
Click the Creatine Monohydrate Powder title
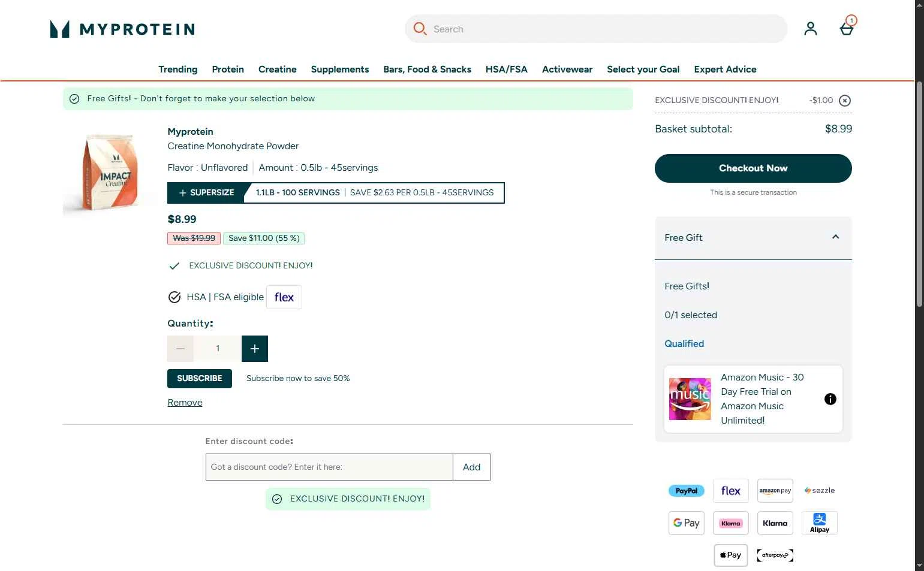(233, 146)
